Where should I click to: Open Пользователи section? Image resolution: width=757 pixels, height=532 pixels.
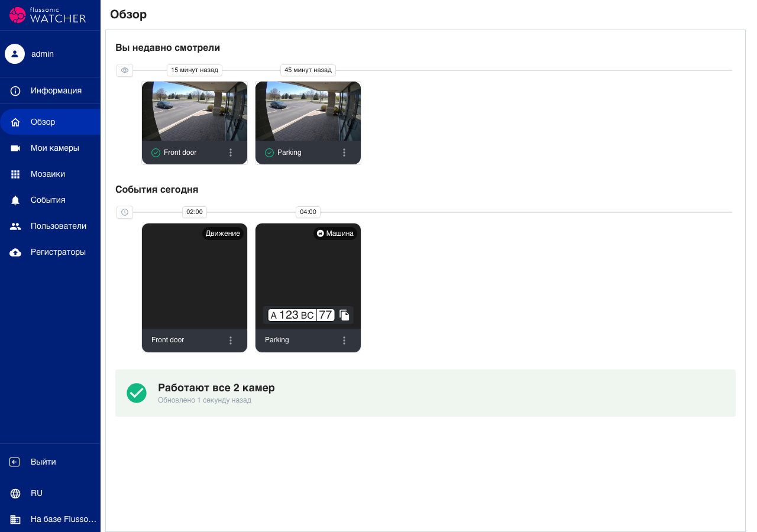pos(50,226)
